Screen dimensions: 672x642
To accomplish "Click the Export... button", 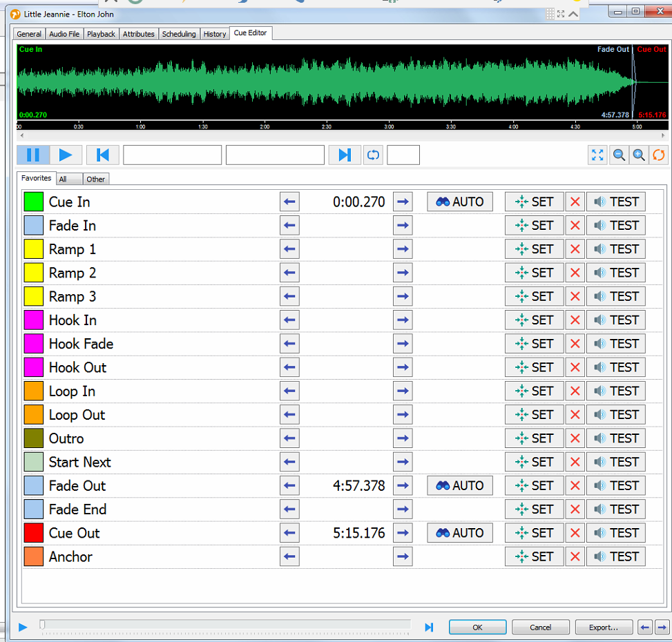I will pos(604,627).
